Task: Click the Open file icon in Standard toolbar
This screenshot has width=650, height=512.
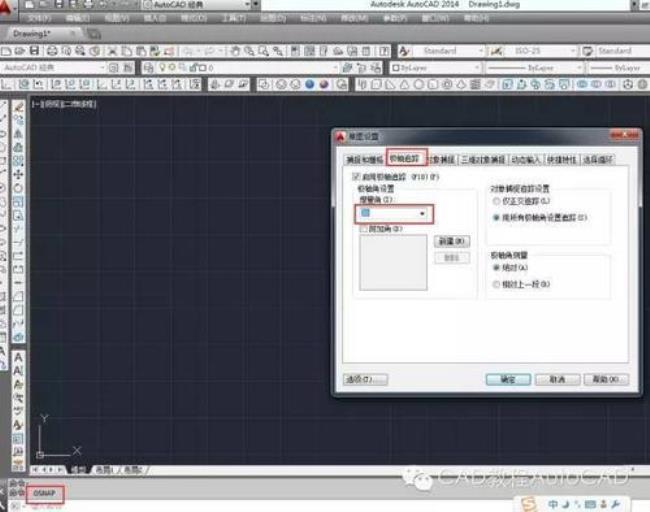Action: [x=20, y=51]
